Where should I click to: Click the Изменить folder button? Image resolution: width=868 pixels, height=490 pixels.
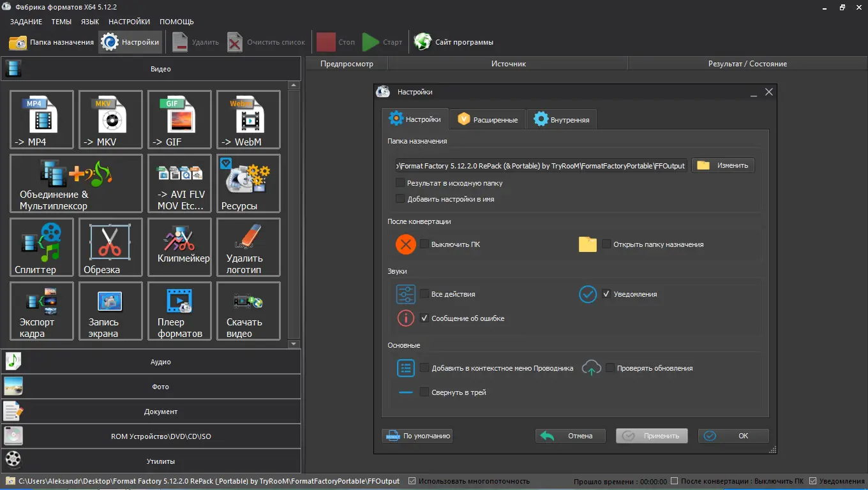(x=723, y=165)
